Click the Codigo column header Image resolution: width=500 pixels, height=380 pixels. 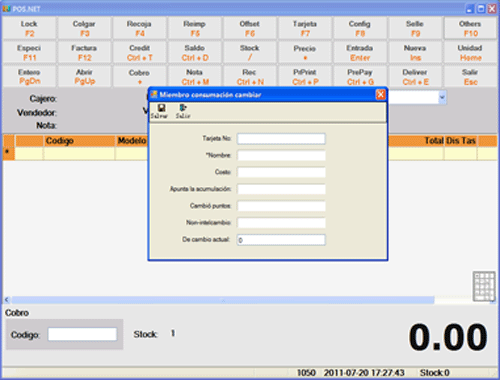click(x=79, y=141)
